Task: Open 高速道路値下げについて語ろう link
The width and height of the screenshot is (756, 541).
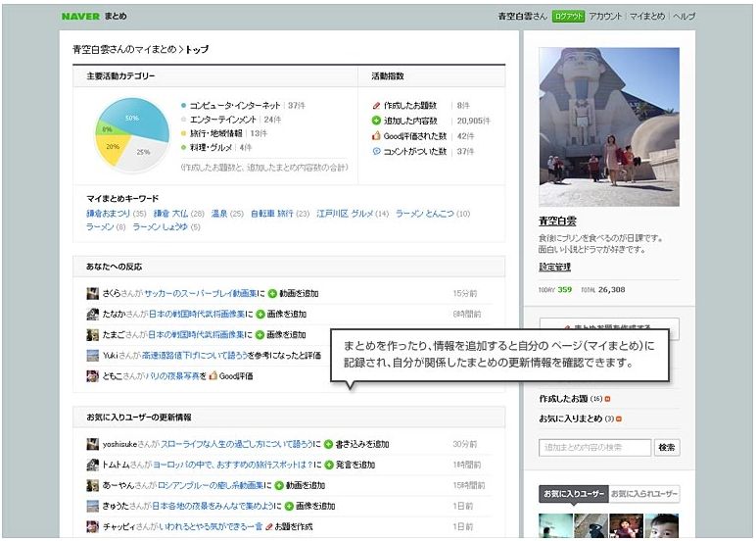Action: [195, 355]
